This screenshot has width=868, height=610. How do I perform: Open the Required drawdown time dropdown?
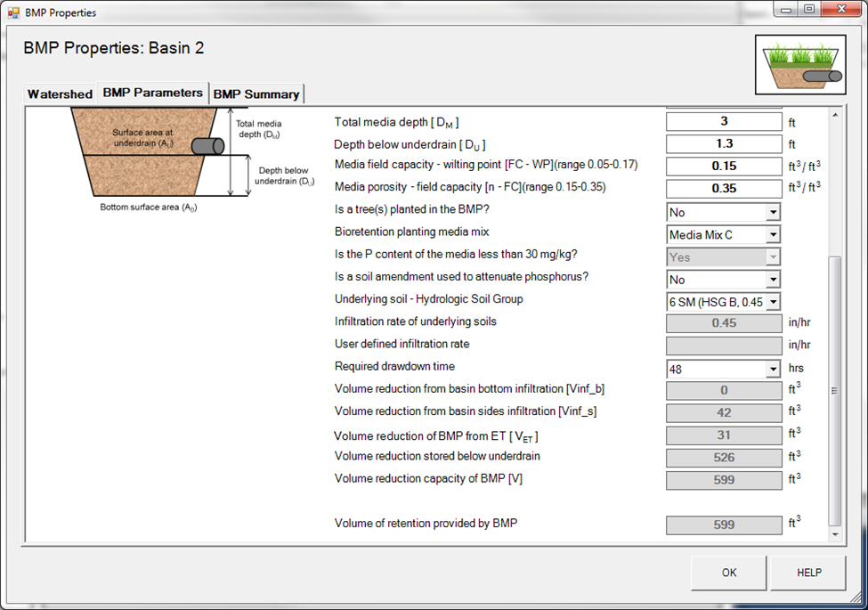pos(772,369)
